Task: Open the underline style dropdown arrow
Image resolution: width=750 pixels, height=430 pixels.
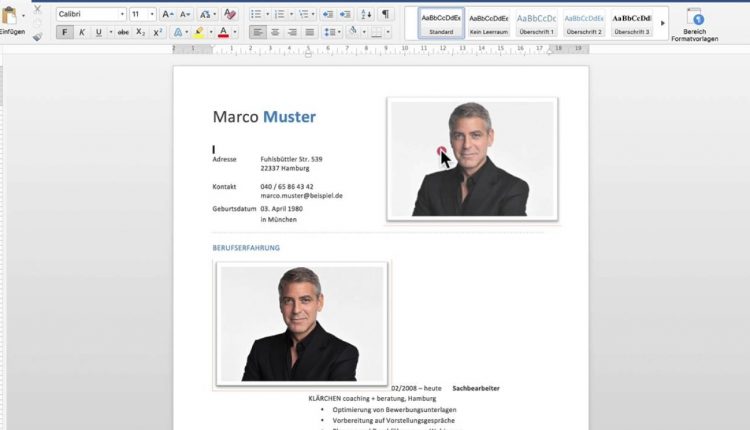Action: (x=110, y=33)
